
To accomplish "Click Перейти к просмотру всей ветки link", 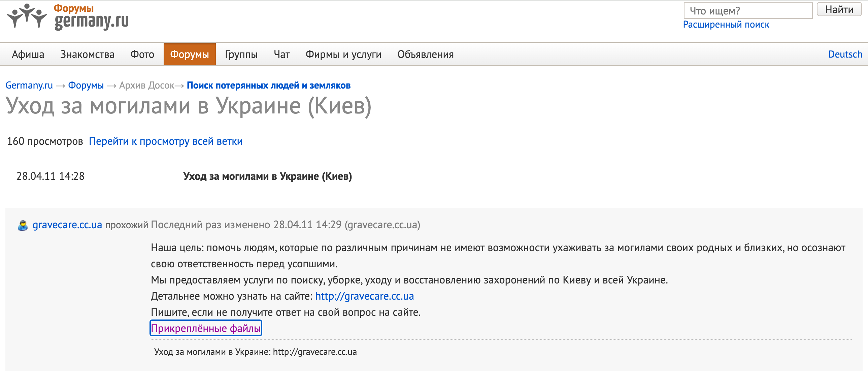I will (165, 141).
